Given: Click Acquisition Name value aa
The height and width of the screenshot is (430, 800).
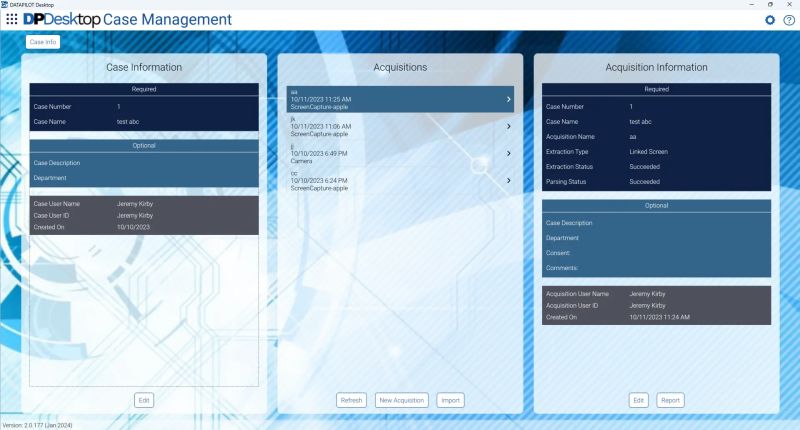Looking at the screenshot, I should (633, 137).
